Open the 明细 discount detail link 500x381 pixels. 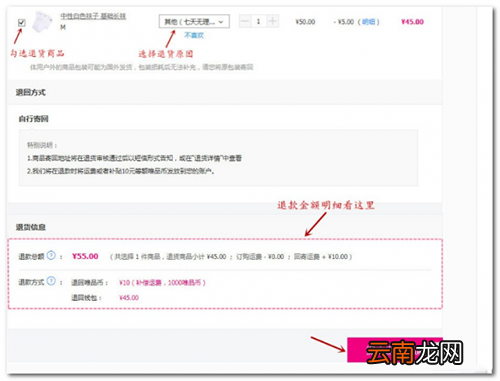click(x=368, y=22)
